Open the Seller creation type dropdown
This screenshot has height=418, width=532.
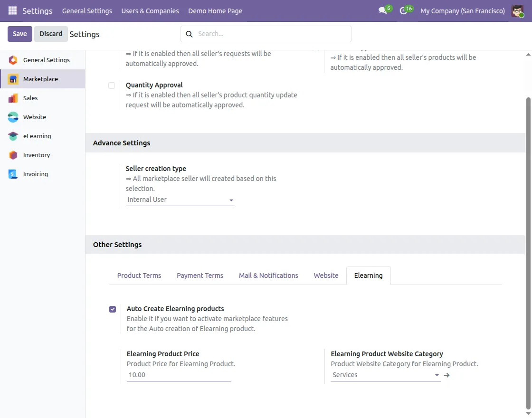(x=180, y=200)
